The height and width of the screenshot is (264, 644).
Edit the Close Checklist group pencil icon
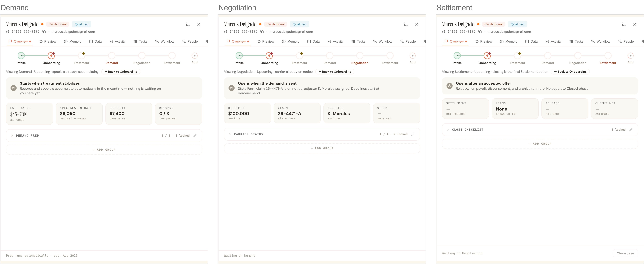631,130
